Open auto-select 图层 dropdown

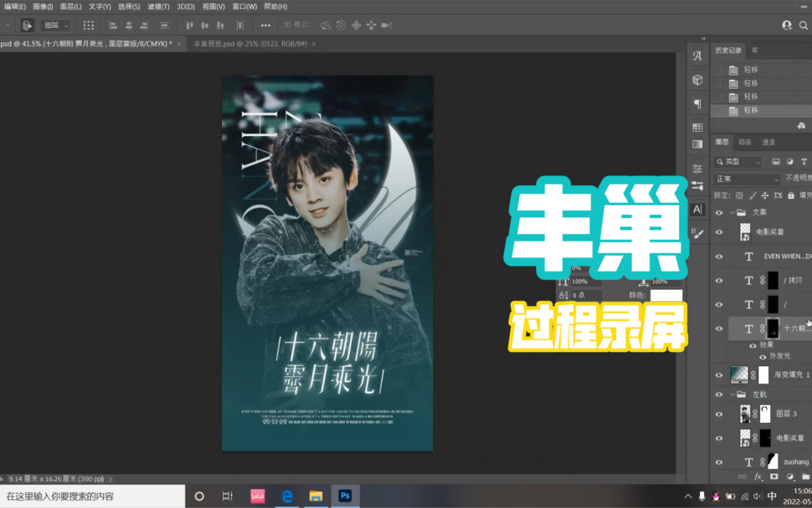click(x=55, y=25)
